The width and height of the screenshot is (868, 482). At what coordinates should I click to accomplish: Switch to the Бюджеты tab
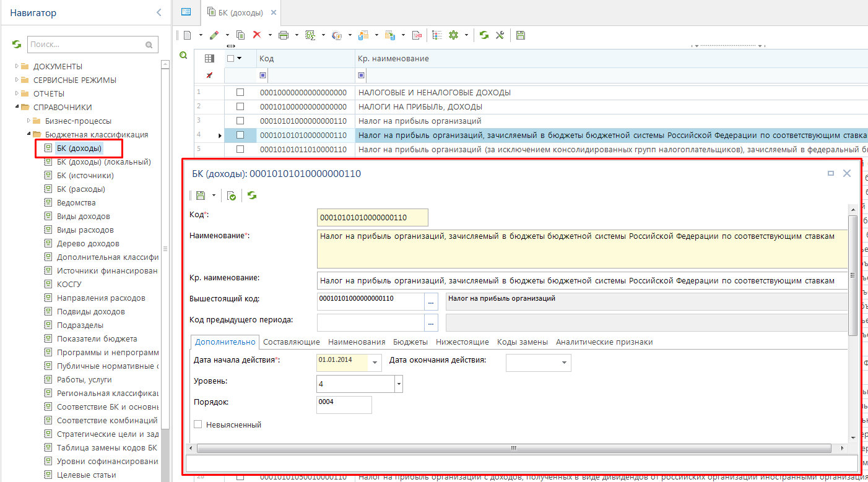[410, 342]
